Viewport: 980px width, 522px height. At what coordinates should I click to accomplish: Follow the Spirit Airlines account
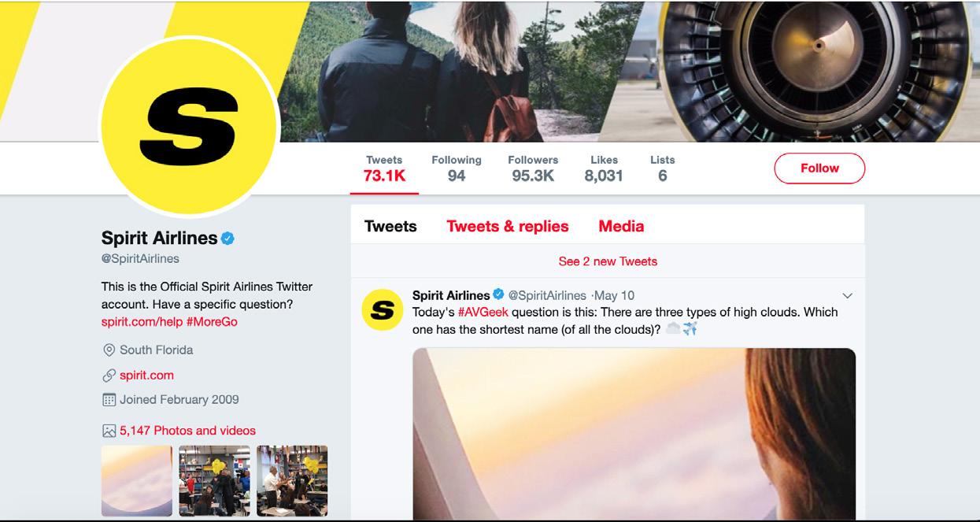pos(819,168)
